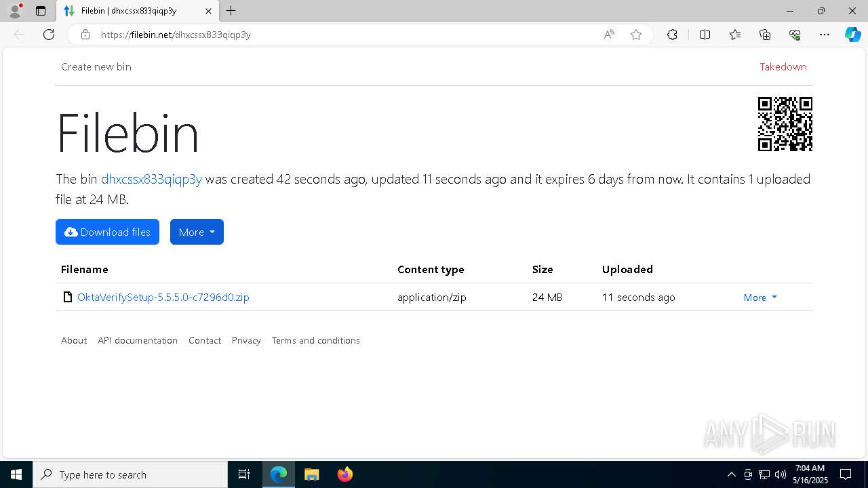
Task: Open the Contact footer link
Action: 205,340
